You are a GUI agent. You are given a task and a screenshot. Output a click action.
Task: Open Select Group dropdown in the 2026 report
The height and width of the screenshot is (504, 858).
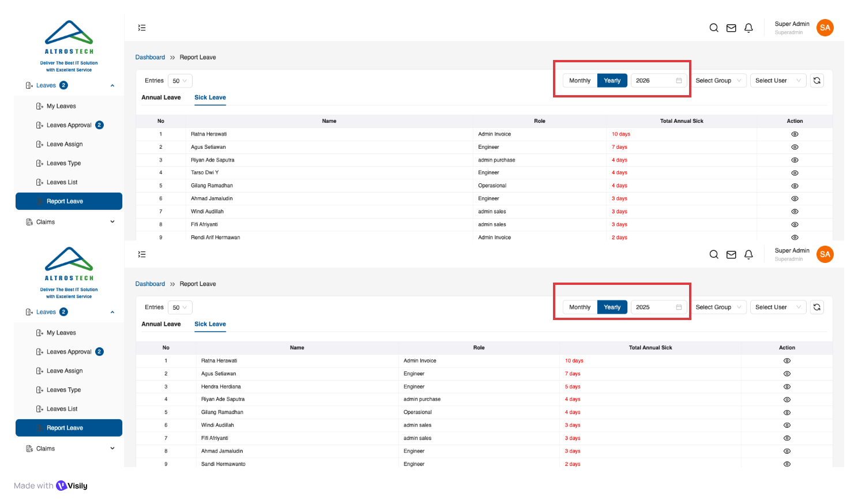click(718, 81)
